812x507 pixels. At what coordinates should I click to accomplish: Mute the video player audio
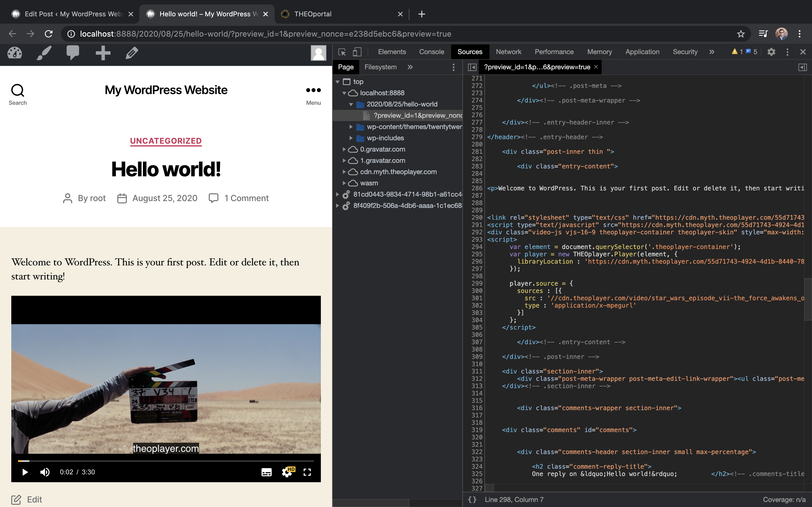click(x=46, y=472)
